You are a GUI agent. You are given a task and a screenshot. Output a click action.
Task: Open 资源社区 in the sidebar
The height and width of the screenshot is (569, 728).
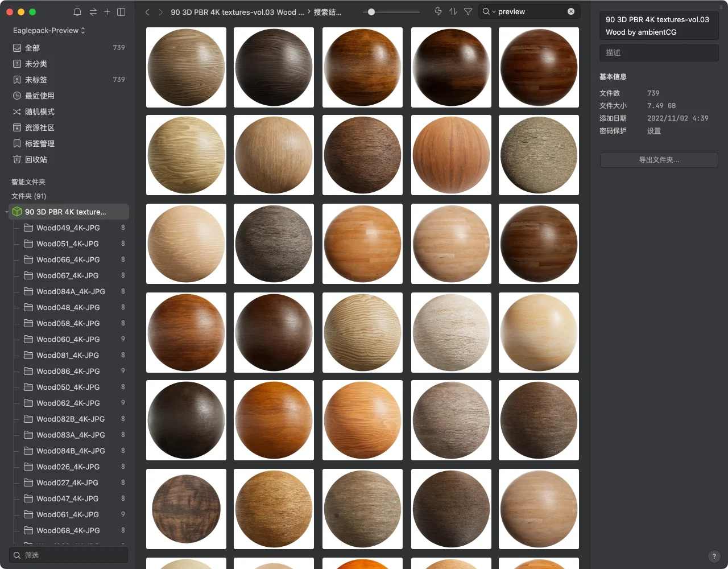click(68, 127)
